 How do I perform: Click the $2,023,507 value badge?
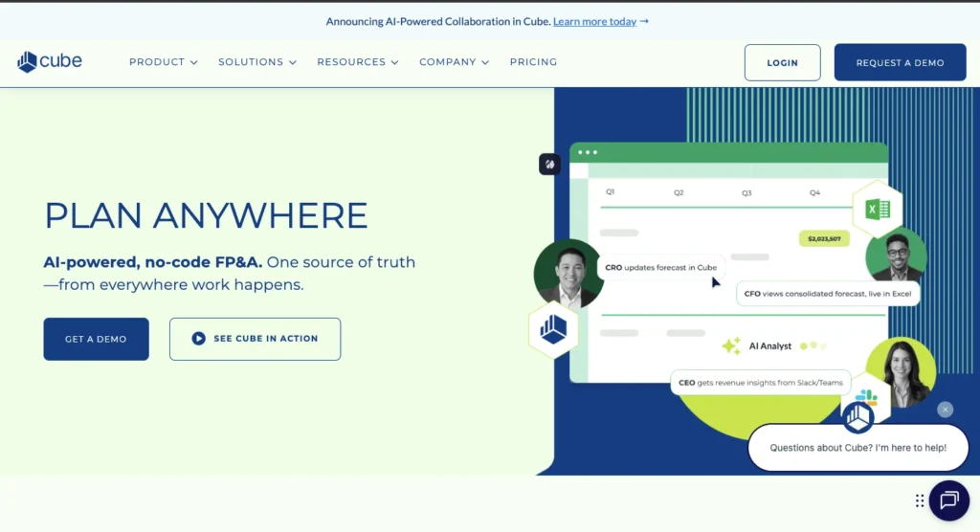824,239
